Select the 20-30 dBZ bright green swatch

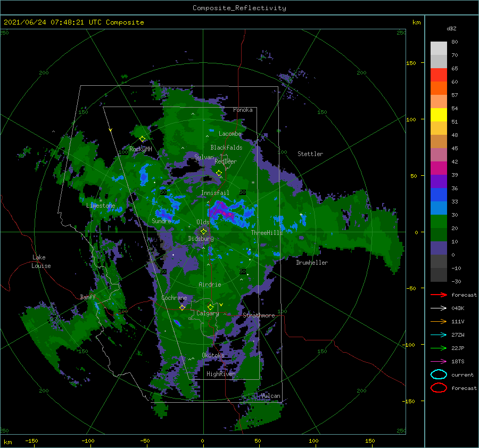(439, 222)
